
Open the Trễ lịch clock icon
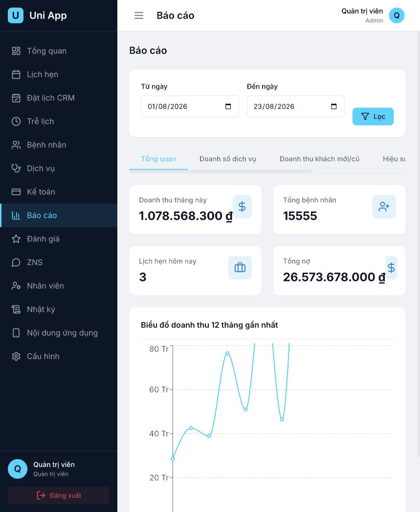pyautogui.click(x=16, y=121)
